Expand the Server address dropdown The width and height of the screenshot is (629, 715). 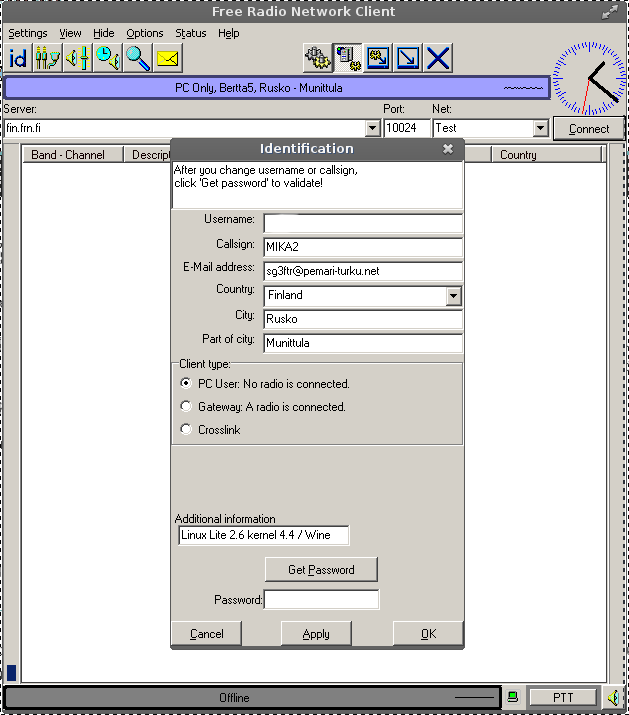[x=373, y=128]
